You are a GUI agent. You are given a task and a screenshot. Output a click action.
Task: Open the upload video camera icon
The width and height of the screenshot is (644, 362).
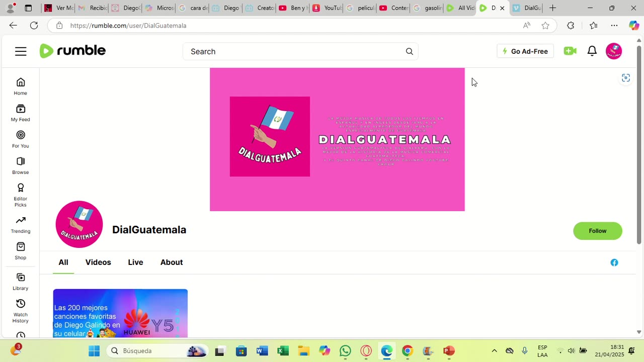pyautogui.click(x=570, y=51)
